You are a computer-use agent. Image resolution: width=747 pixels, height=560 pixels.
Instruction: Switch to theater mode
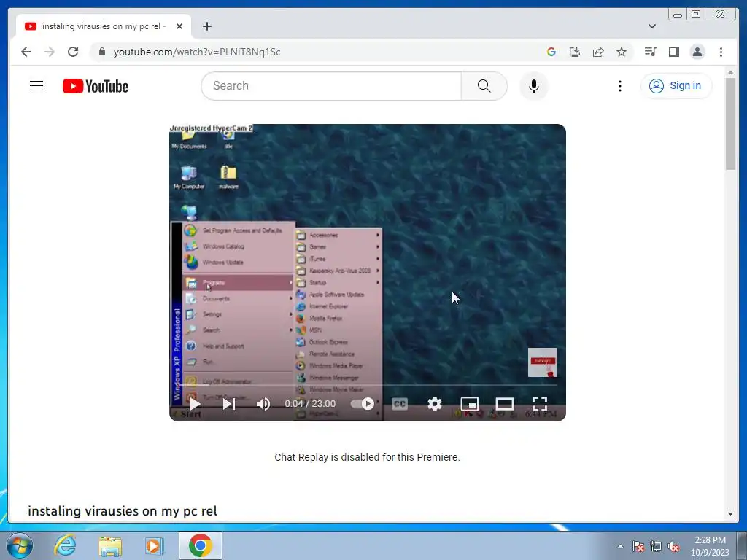505,404
